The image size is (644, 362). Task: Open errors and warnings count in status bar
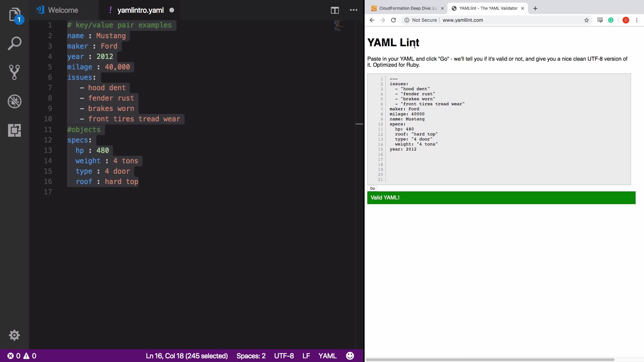(x=22, y=356)
